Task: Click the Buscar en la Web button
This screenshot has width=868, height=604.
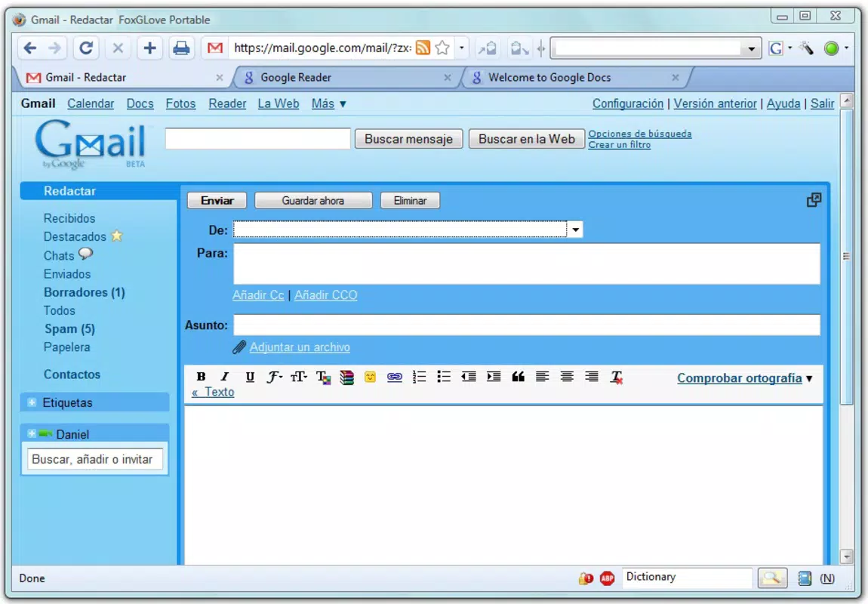Action: tap(526, 139)
